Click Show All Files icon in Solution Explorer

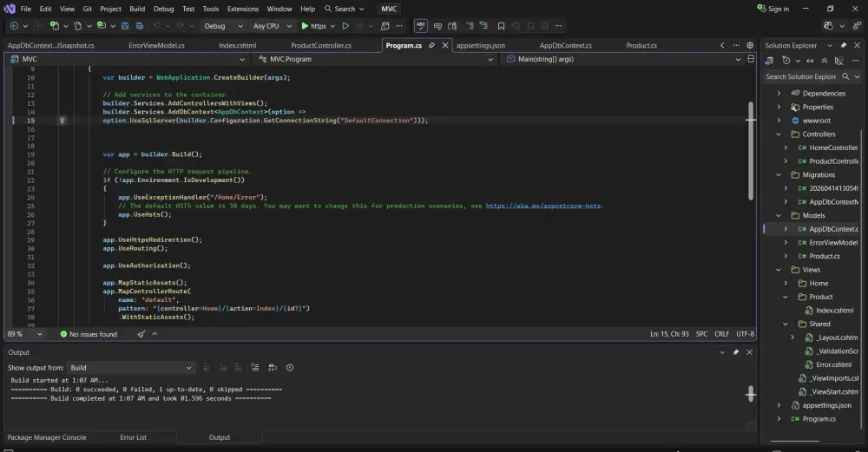[838, 61]
